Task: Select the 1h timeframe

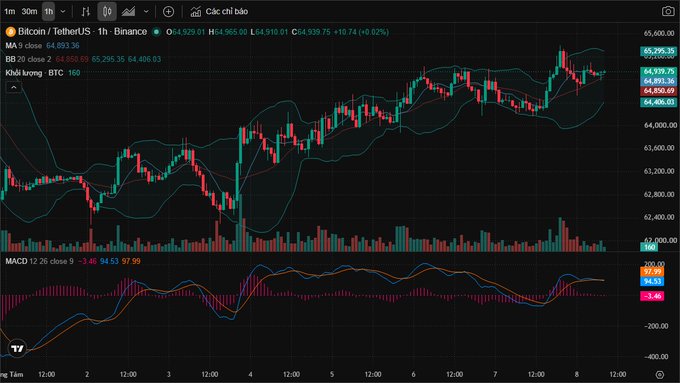Action: 49,12
